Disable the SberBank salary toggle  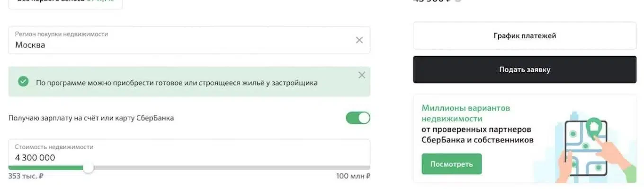click(x=358, y=118)
